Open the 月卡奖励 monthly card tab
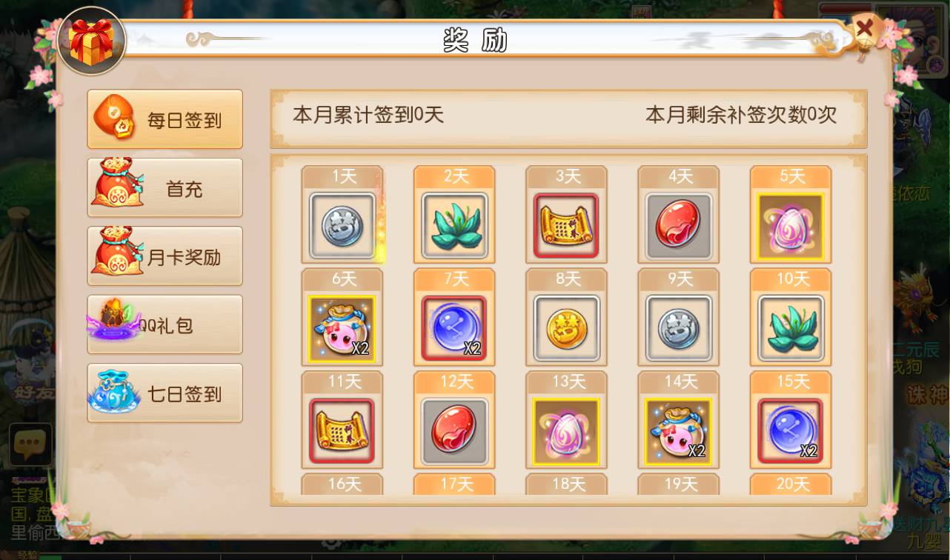 coord(165,256)
